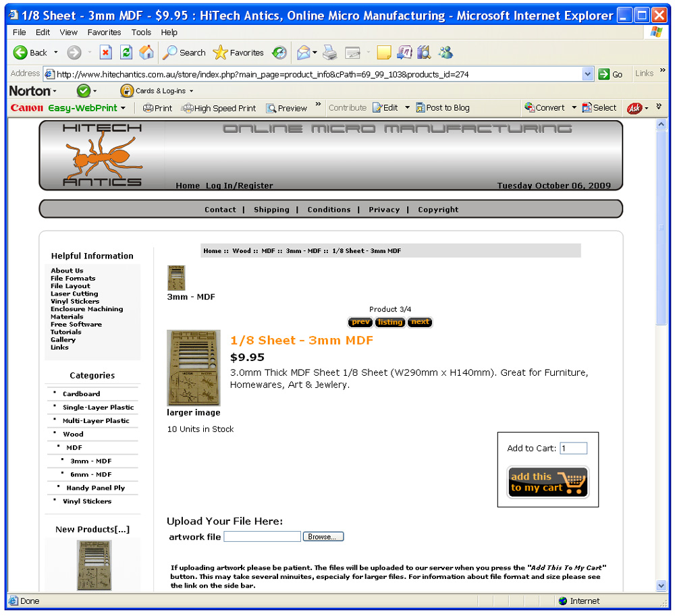Click the Norton green checkmark icon

pos(84,91)
